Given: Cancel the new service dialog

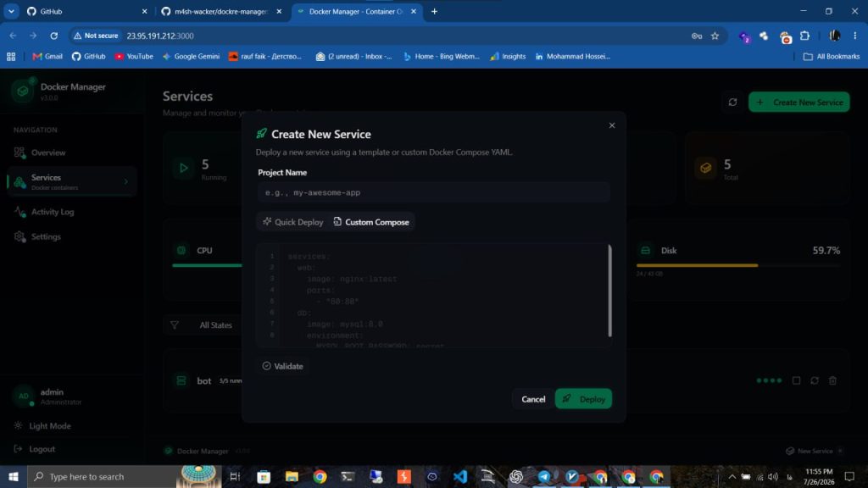Looking at the screenshot, I should click(533, 399).
